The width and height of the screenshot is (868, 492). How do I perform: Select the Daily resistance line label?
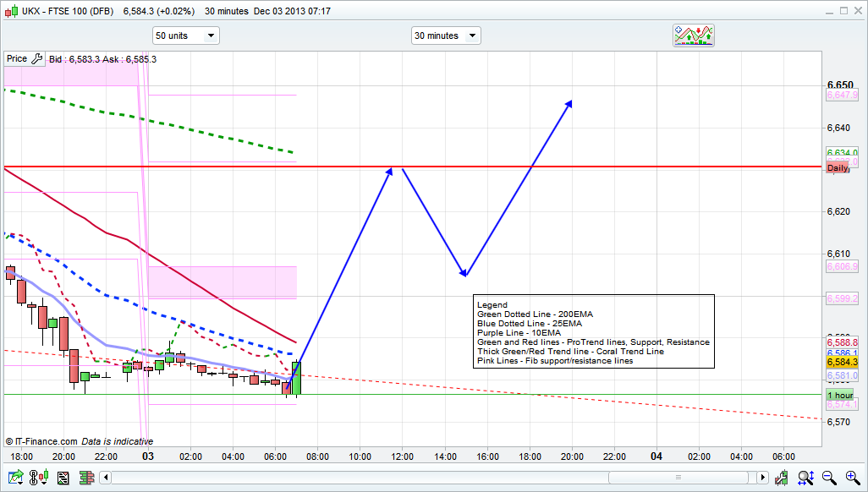click(x=837, y=168)
